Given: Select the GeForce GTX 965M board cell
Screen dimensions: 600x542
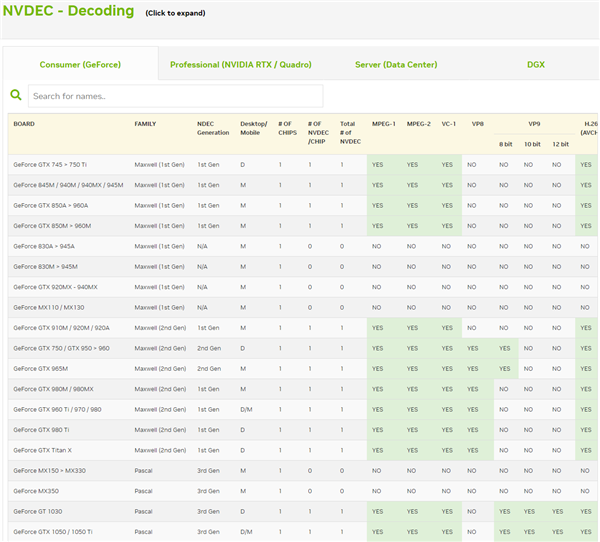Looking at the screenshot, I should [40, 368].
